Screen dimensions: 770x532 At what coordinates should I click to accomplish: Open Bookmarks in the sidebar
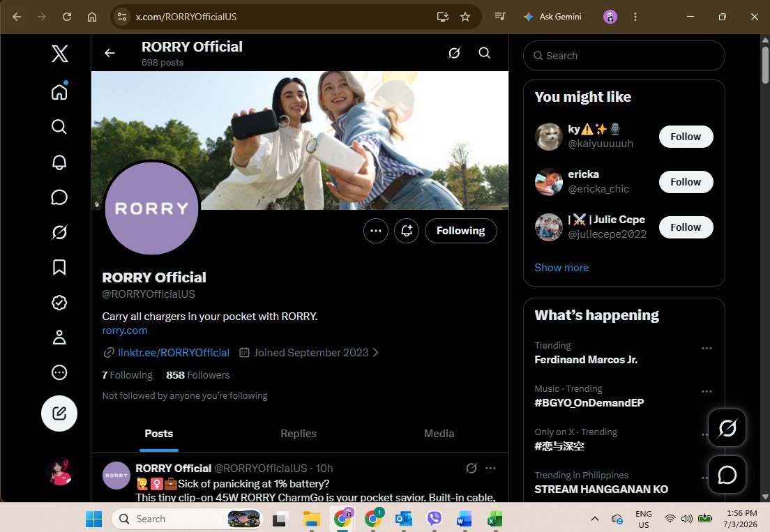tap(59, 268)
